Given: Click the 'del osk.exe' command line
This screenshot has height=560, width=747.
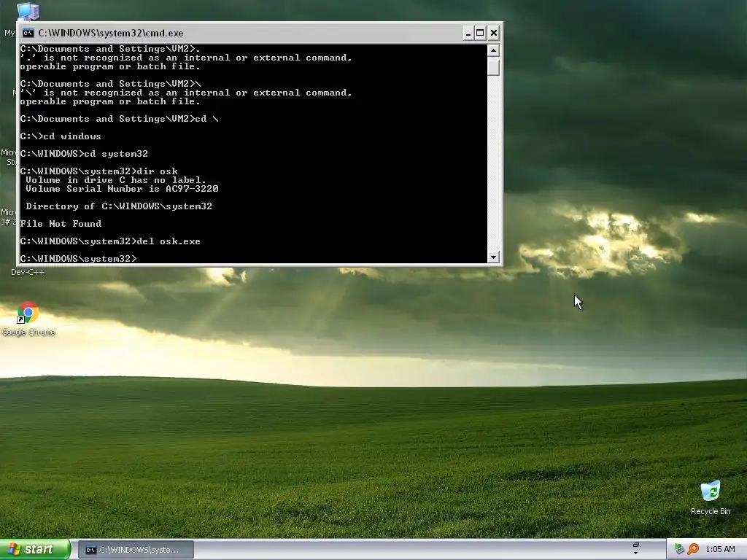Looking at the screenshot, I should coord(110,241).
